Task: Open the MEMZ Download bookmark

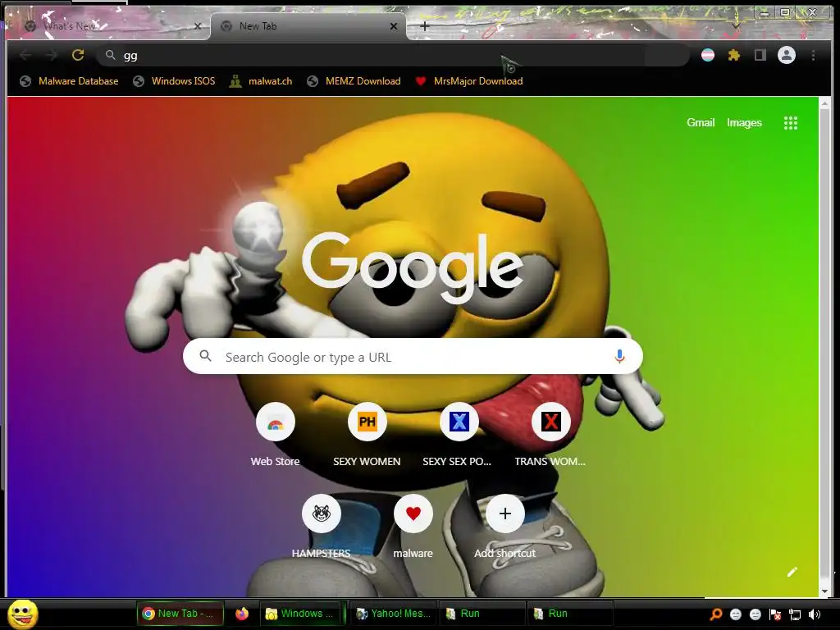Action: [354, 81]
